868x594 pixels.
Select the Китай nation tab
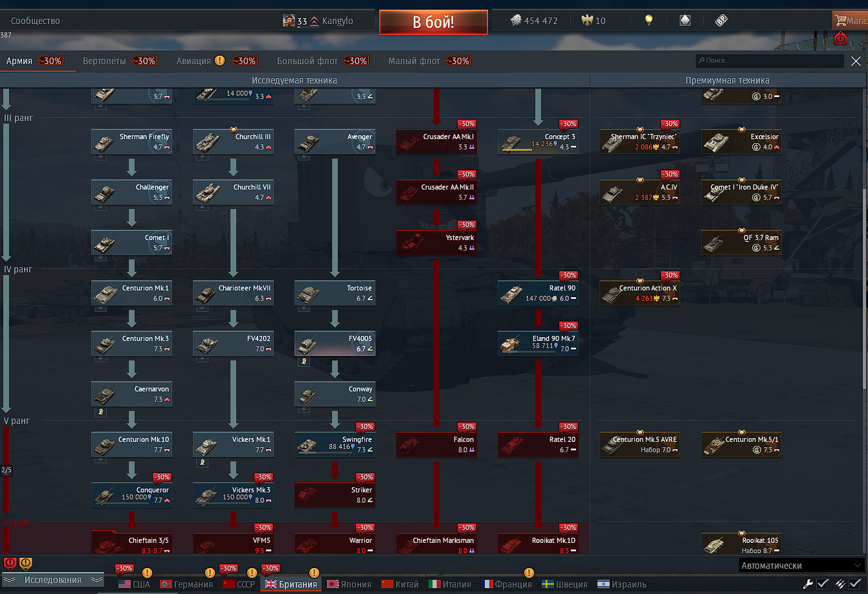coord(400,584)
